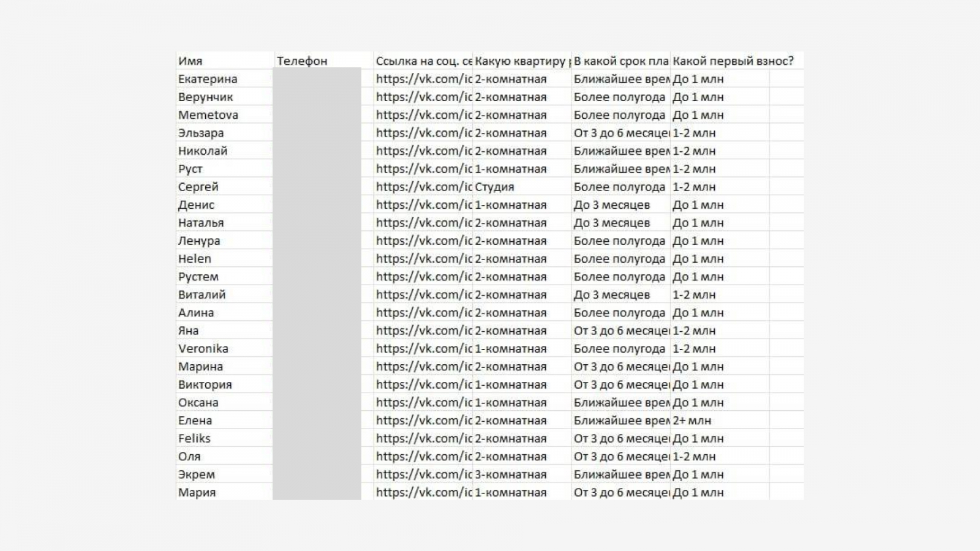
Task: Click the "1-2 млн" cell in Оля's row
Action: 694,456
